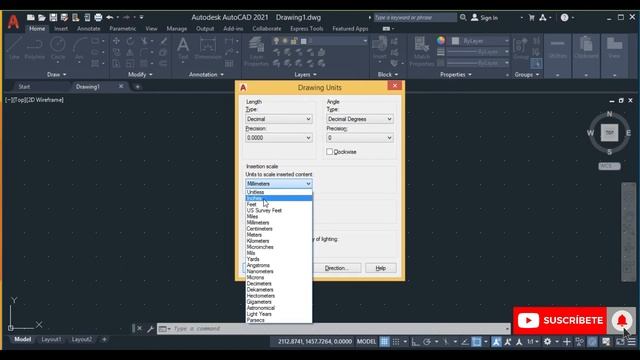Toggle ortho mode in status bar
The height and width of the screenshot is (360, 640).
415,342
